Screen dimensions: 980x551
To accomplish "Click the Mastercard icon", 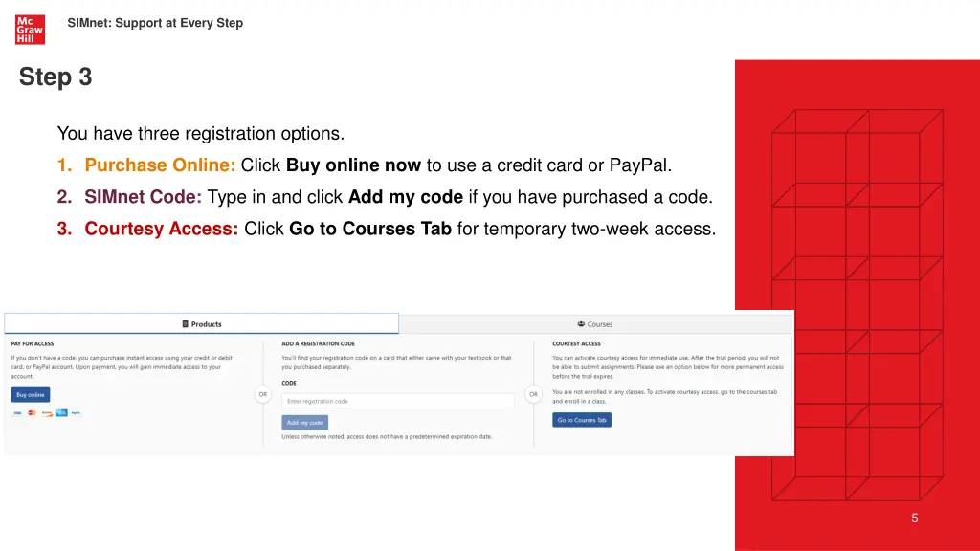I will [x=32, y=413].
